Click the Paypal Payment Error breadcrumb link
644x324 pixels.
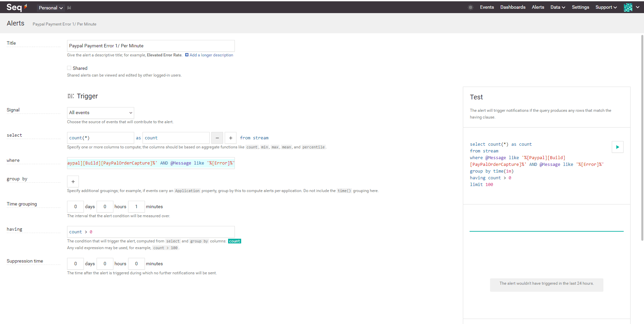(64, 24)
